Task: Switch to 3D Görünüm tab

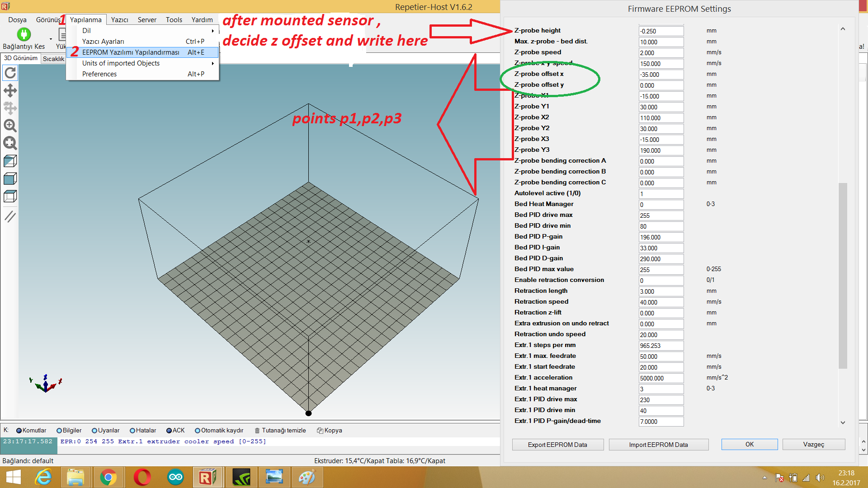Action: point(21,58)
